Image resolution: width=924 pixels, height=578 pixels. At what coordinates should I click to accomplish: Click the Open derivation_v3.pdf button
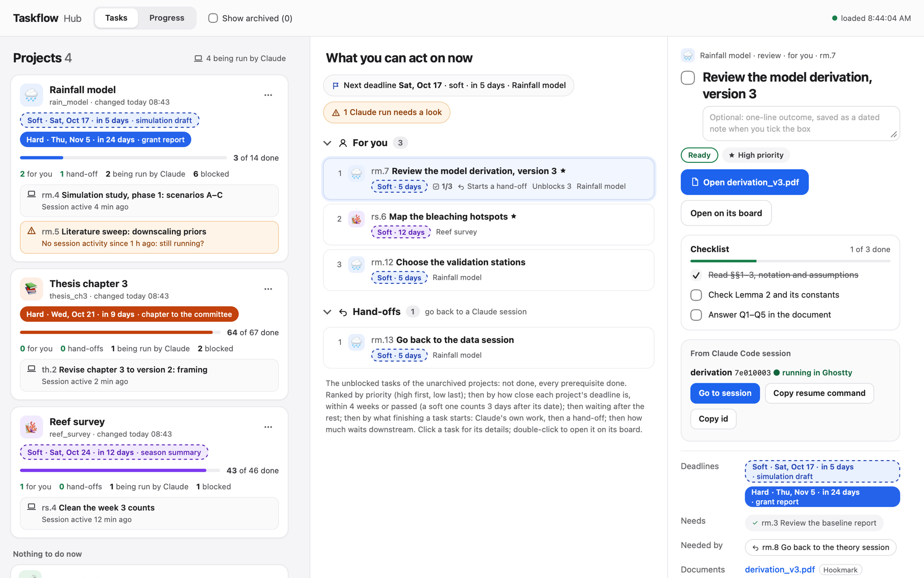pos(745,182)
